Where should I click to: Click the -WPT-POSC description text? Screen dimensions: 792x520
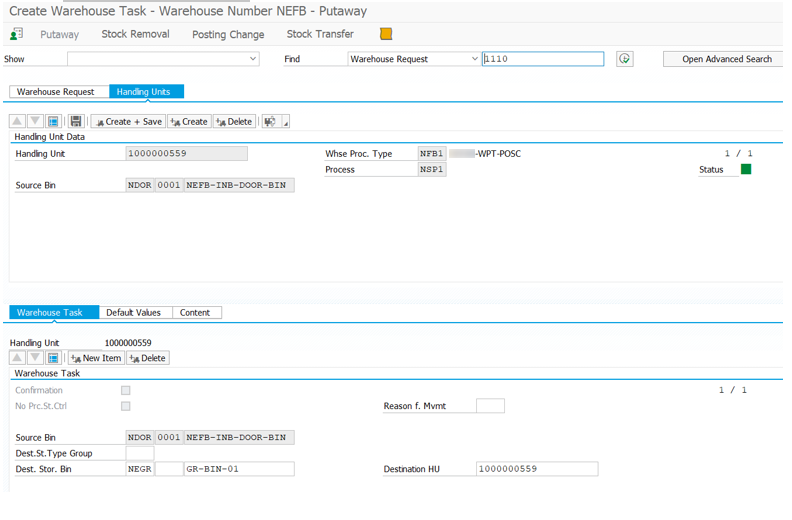[498, 154]
